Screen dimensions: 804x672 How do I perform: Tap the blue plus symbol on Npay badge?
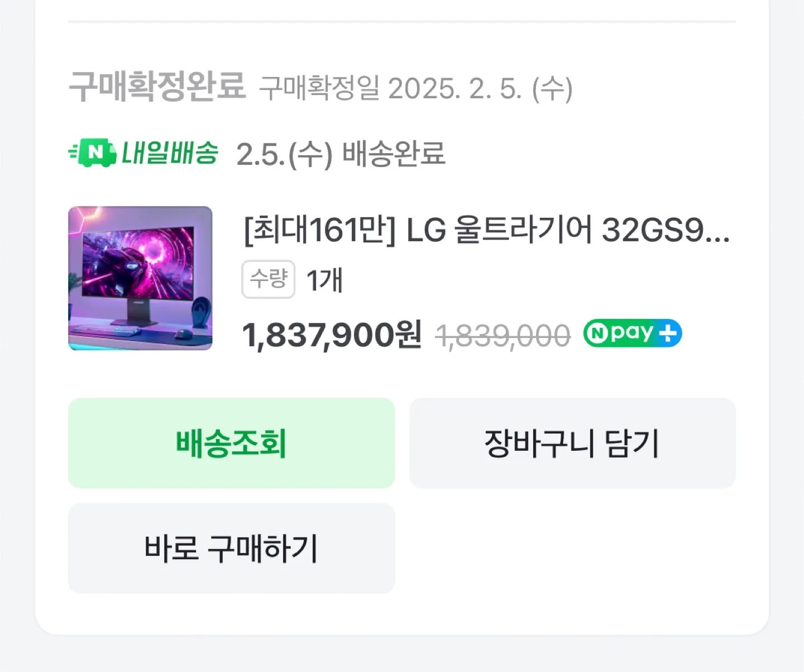tap(668, 333)
